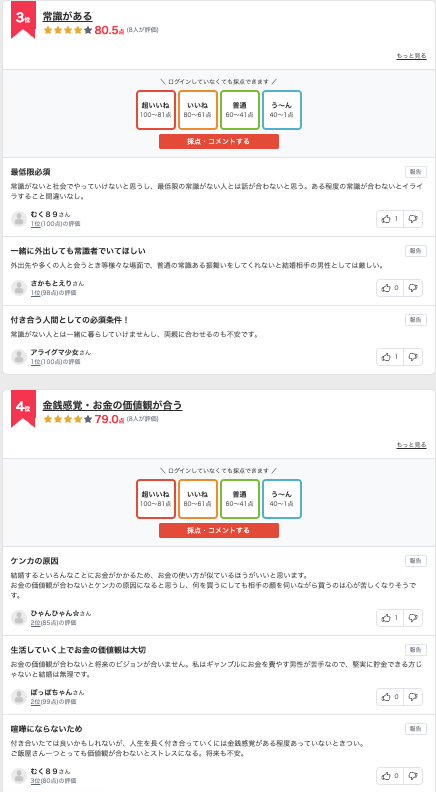
Task: Click the 80.5点 score text
Action: pyautogui.click(x=109, y=30)
